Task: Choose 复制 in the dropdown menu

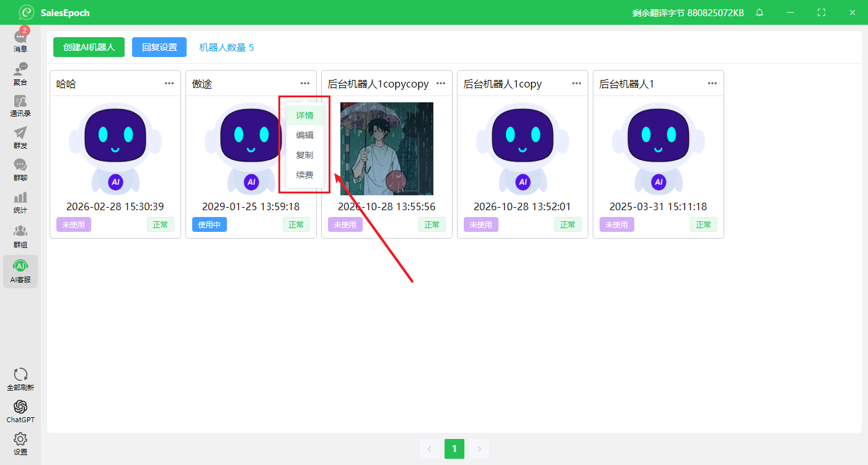Action: [304, 155]
